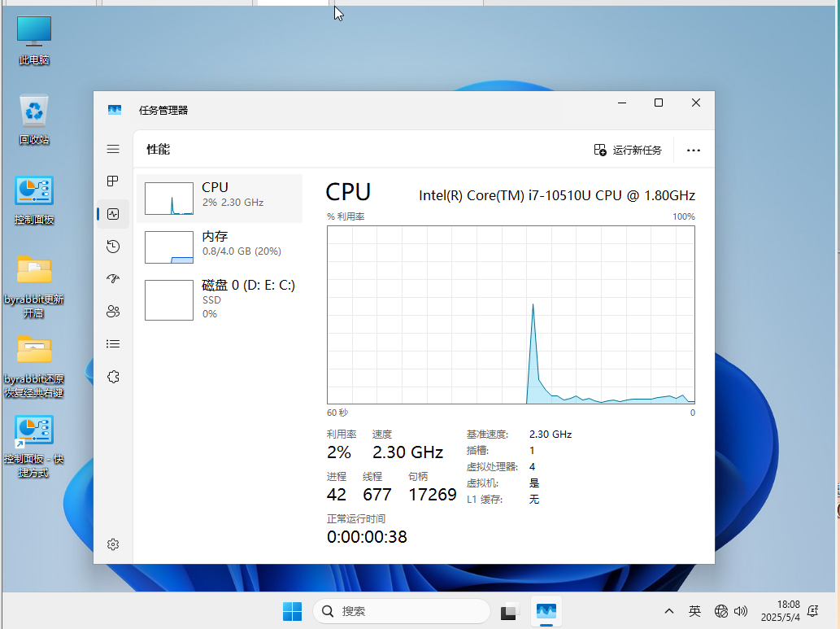
Task: Open volume speaker icon in tray
Action: point(741,611)
